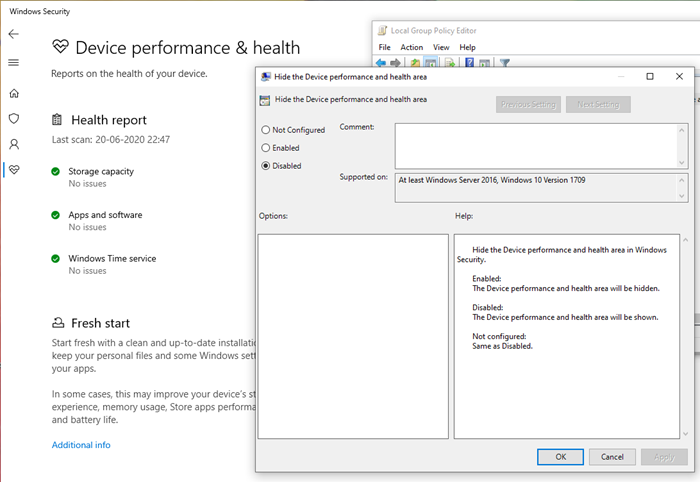
Task: Open Help menu in Local Group Policy Editor
Action: point(467,47)
